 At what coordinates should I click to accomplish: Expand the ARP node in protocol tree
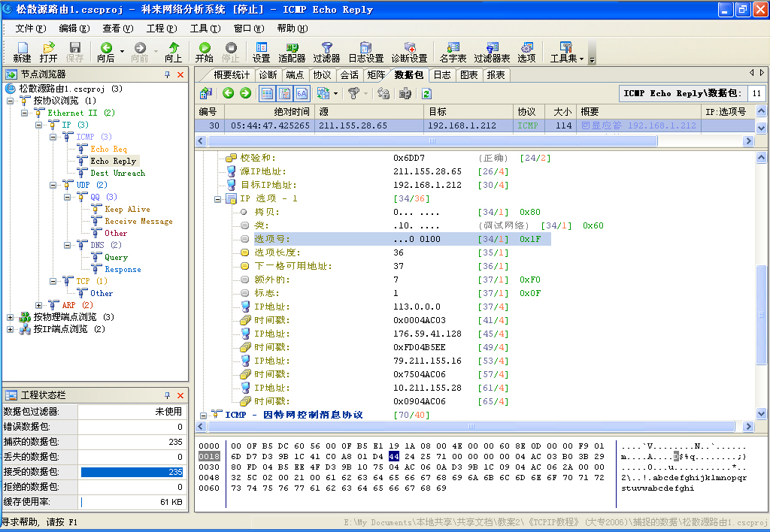tap(39, 305)
